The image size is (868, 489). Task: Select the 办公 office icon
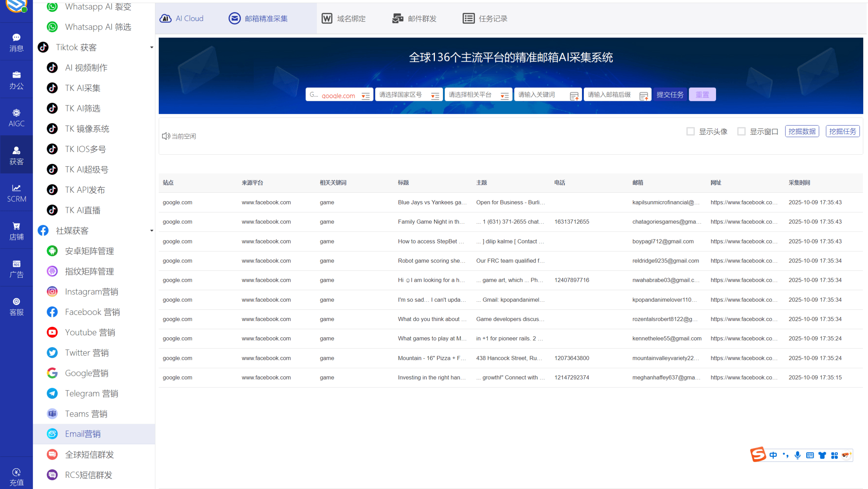point(16,80)
